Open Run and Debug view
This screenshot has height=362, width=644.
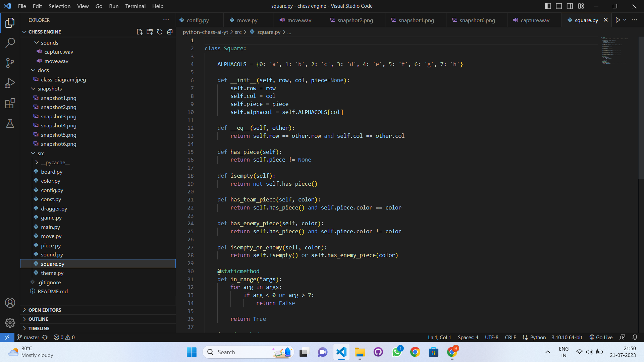click(10, 83)
